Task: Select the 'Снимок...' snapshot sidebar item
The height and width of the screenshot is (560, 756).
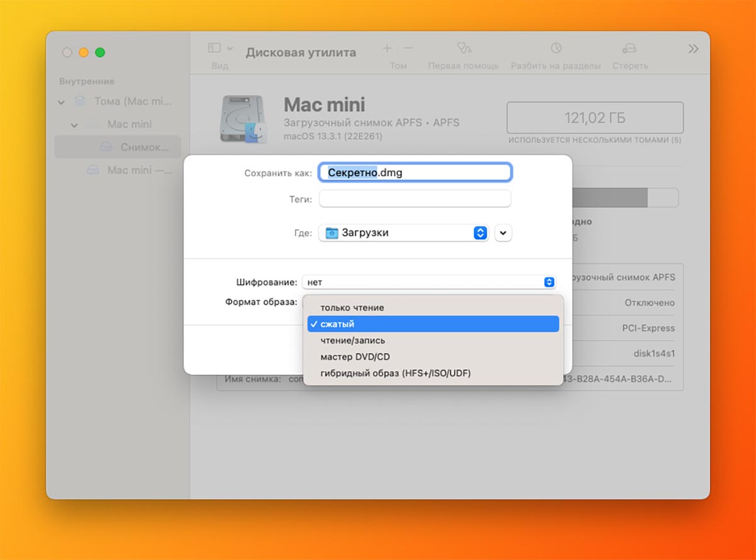Action: pyautogui.click(x=117, y=147)
